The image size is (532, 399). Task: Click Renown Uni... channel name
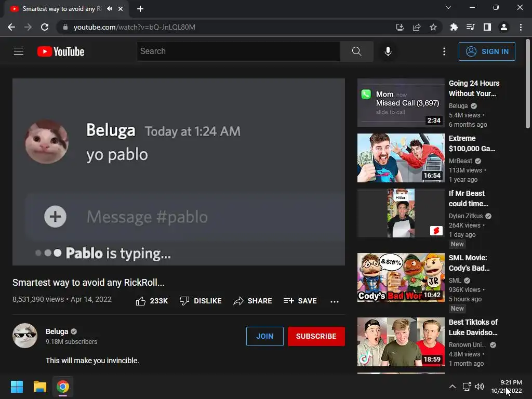coord(467,345)
